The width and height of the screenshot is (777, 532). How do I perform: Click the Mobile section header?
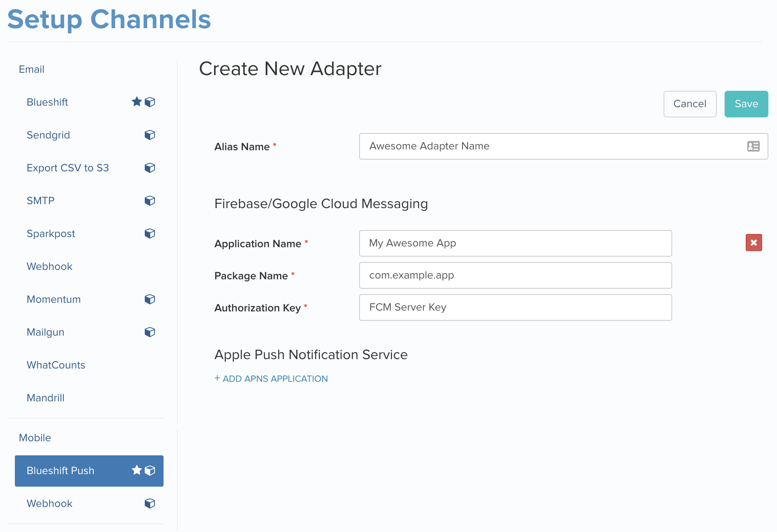(x=35, y=438)
